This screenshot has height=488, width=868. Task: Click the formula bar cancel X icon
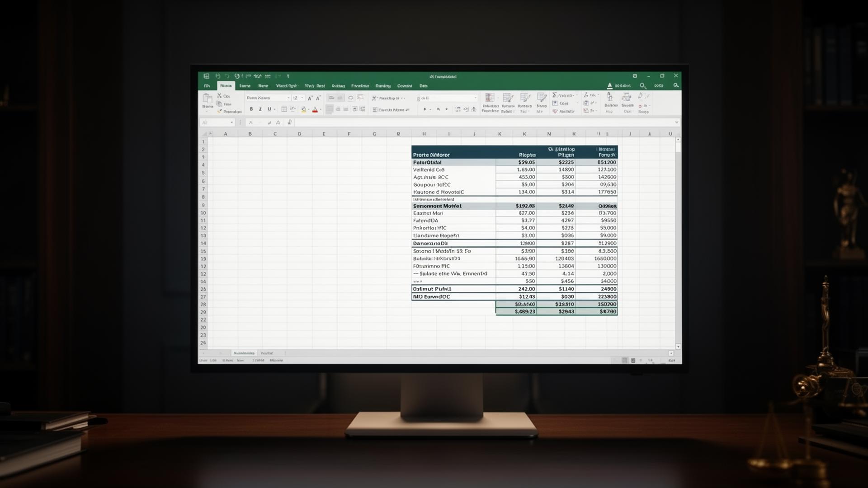pos(250,122)
